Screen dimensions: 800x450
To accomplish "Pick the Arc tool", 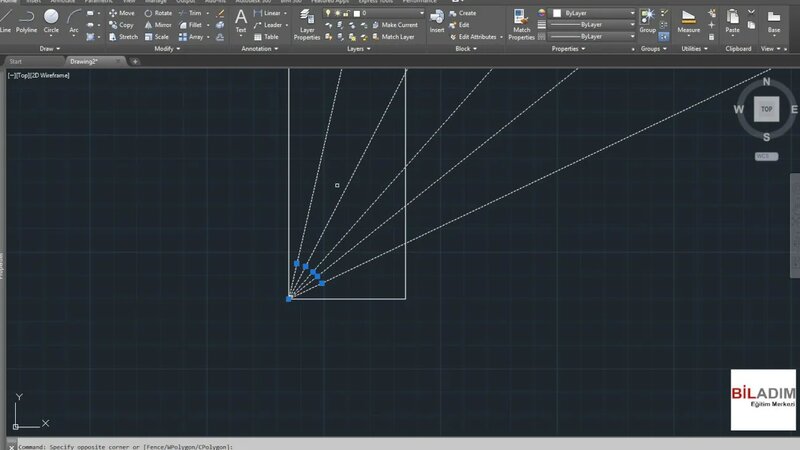I will click(x=74, y=21).
